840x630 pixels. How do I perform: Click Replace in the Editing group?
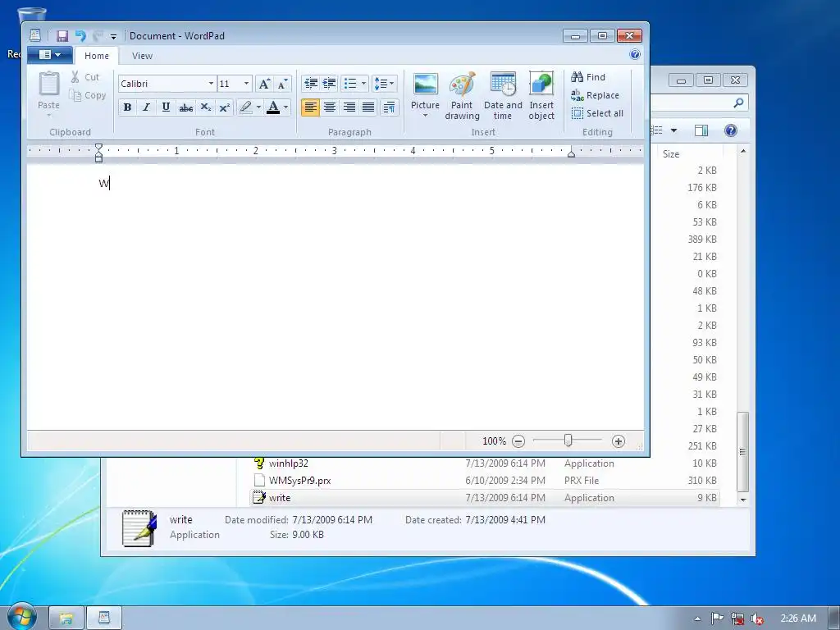tap(596, 95)
